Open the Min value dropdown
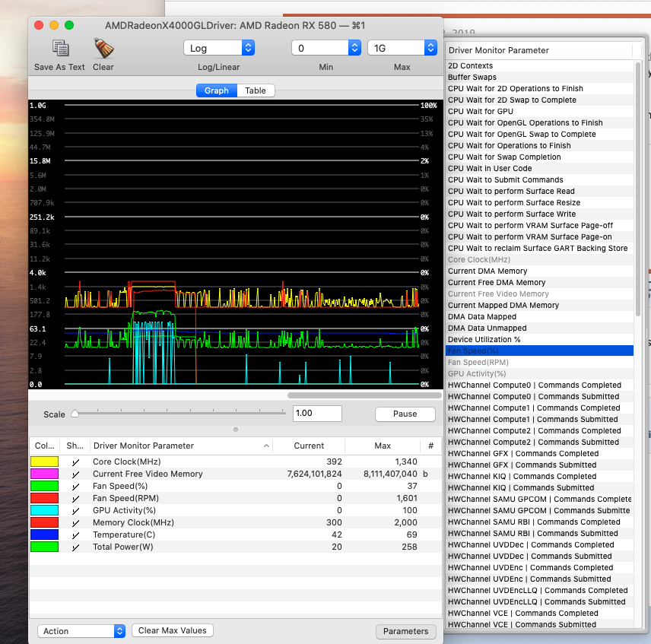Viewport: 651px width, 644px height. [x=326, y=48]
